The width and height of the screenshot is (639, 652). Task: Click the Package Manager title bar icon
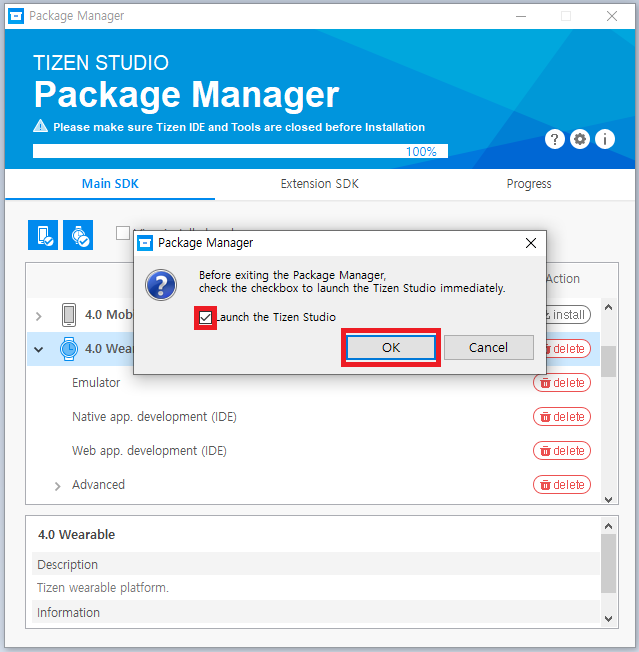click(16, 16)
